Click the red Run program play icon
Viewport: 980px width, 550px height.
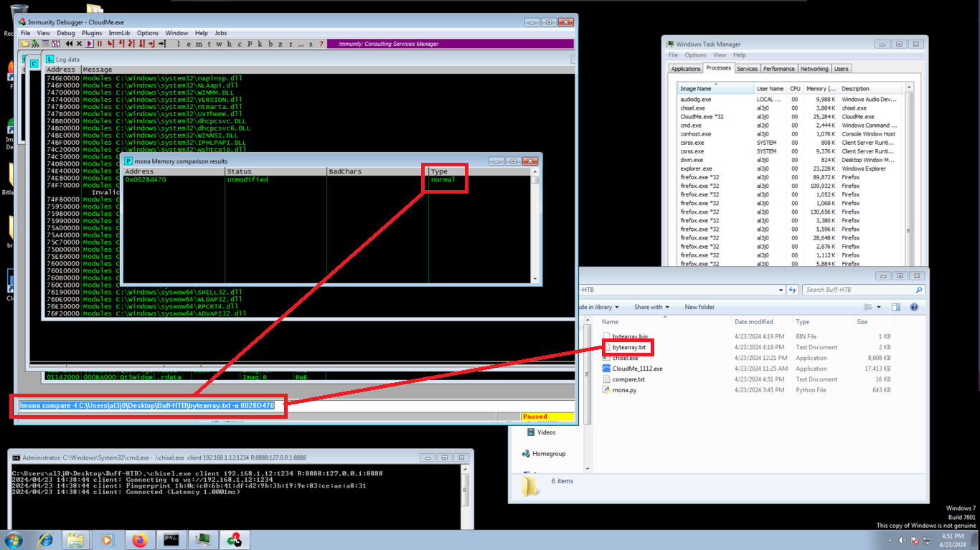[89, 44]
